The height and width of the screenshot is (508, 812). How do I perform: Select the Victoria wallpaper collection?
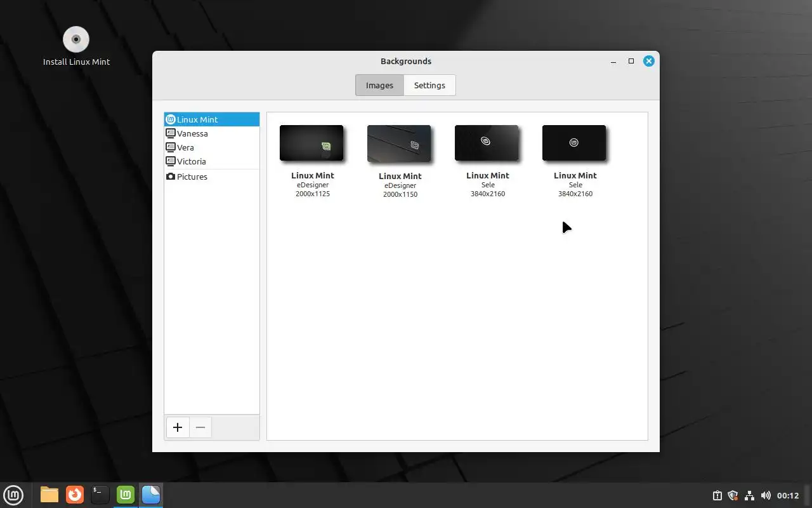click(212, 161)
